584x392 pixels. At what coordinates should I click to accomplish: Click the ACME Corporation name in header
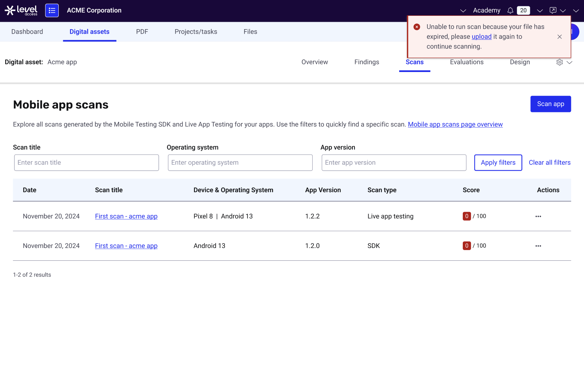pyautogui.click(x=94, y=11)
